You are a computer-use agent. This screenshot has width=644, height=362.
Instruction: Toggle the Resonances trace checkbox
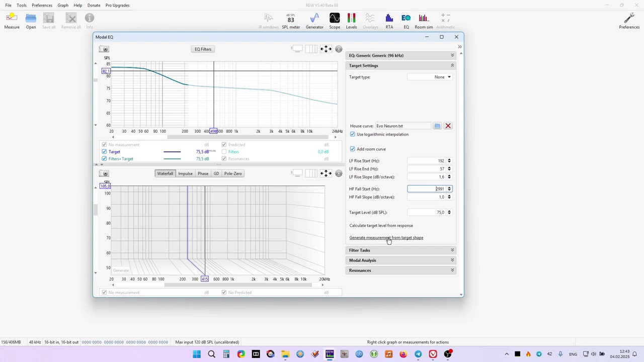click(x=224, y=159)
